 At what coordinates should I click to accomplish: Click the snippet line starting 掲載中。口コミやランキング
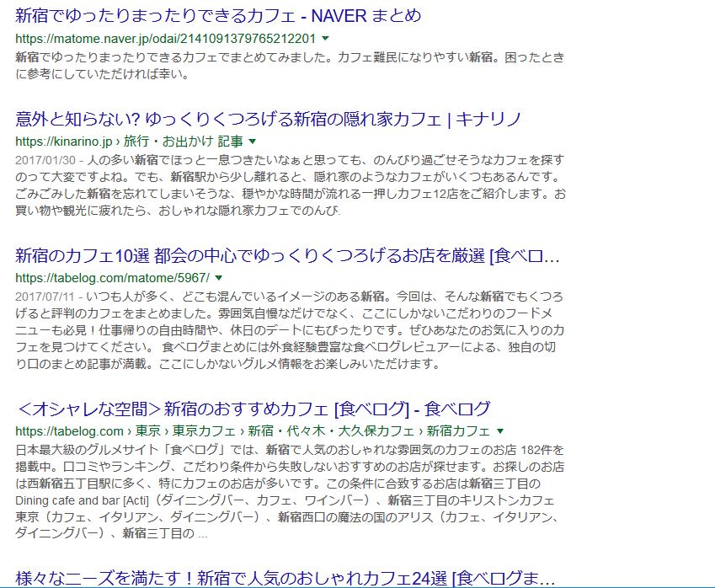pos(290,468)
